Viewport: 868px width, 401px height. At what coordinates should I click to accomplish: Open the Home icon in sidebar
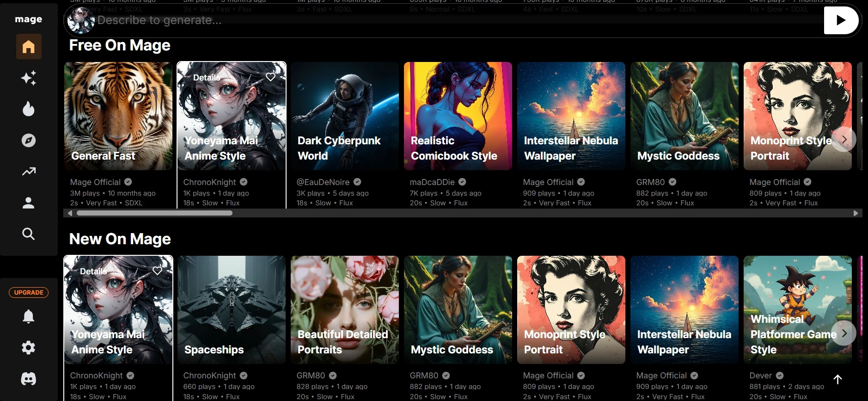click(29, 47)
